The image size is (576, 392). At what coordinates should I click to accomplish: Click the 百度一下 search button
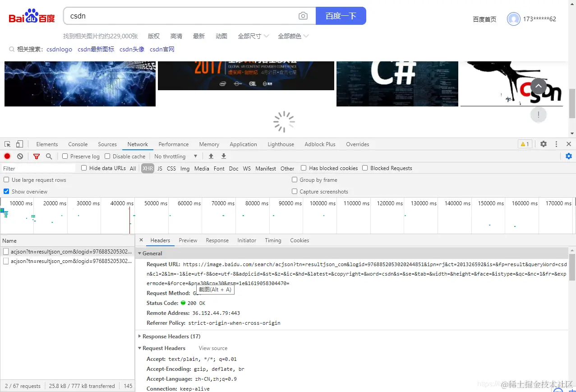click(x=341, y=16)
